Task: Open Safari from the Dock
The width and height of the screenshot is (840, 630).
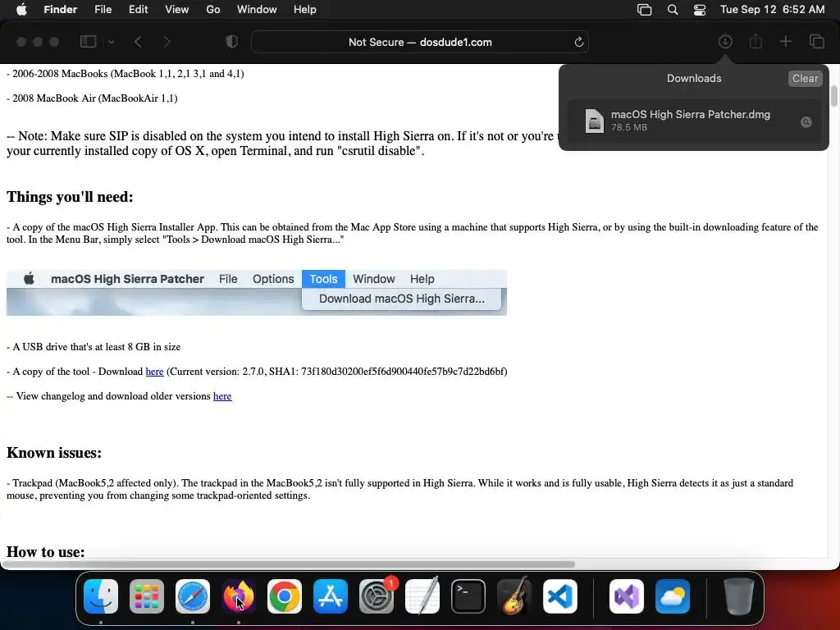Action: pyautogui.click(x=193, y=596)
